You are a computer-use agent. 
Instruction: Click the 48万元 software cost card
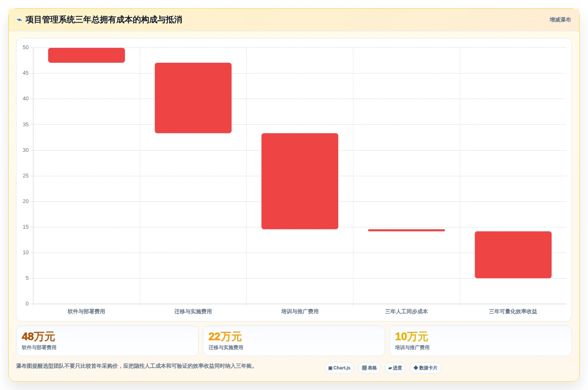tap(107, 341)
